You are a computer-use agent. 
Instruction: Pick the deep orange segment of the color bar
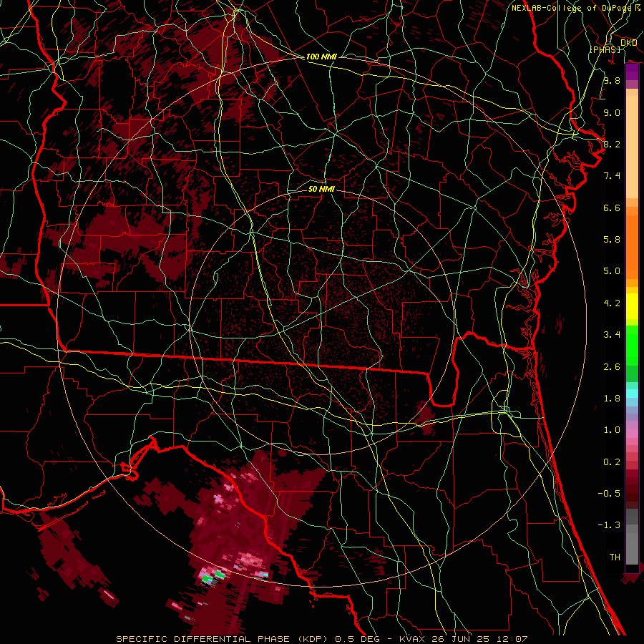632,247
